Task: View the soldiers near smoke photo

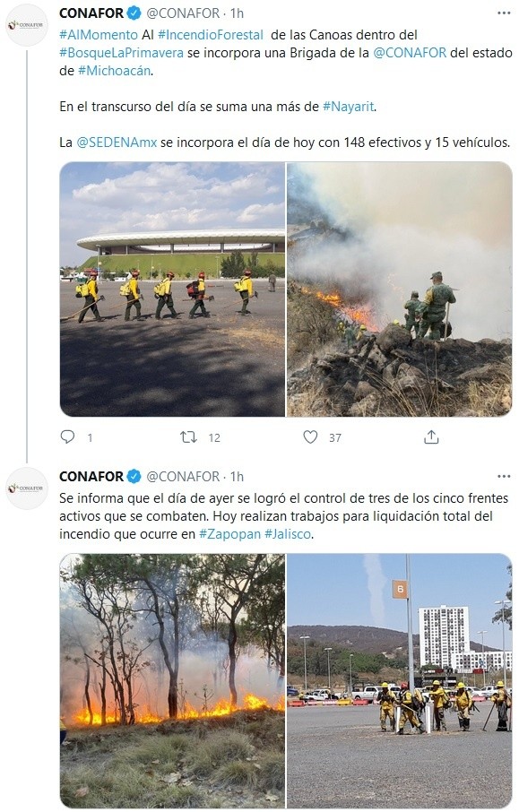Action: (x=400, y=289)
